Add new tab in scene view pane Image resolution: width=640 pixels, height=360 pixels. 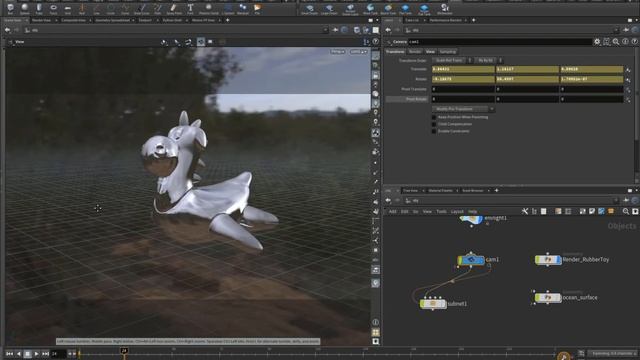[227, 20]
